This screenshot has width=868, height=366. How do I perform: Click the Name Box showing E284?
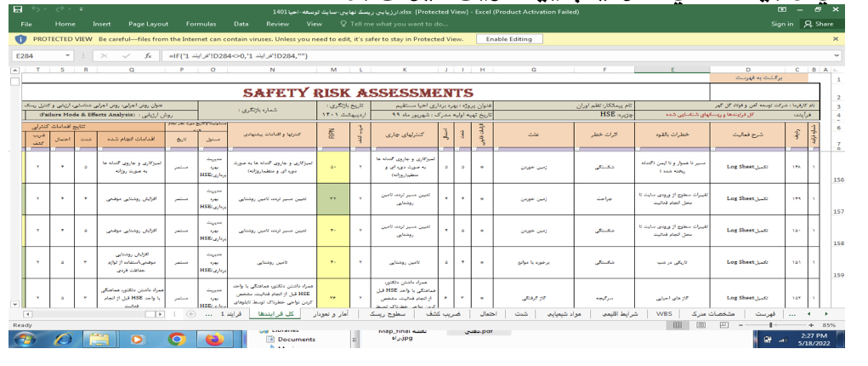pyautogui.click(x=37, y=56)
